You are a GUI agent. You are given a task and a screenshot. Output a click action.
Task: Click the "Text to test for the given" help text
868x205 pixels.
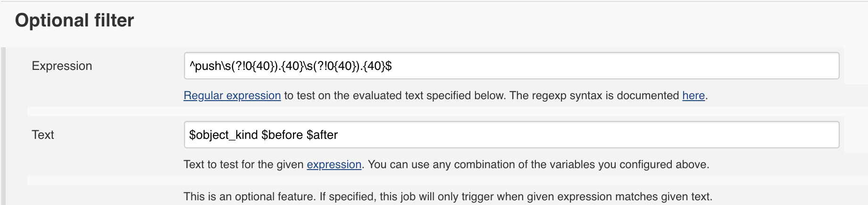click(243, 164)
